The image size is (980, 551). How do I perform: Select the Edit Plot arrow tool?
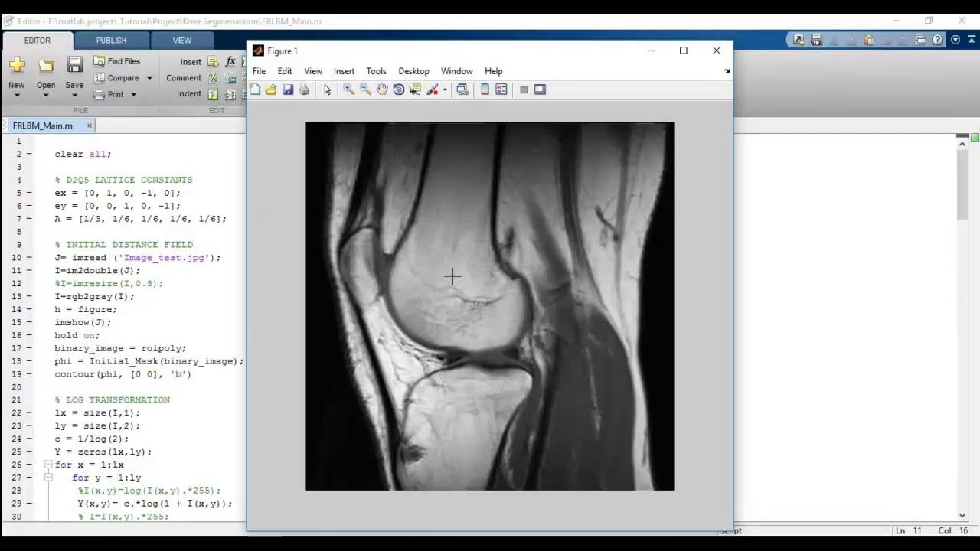[328, 90]
